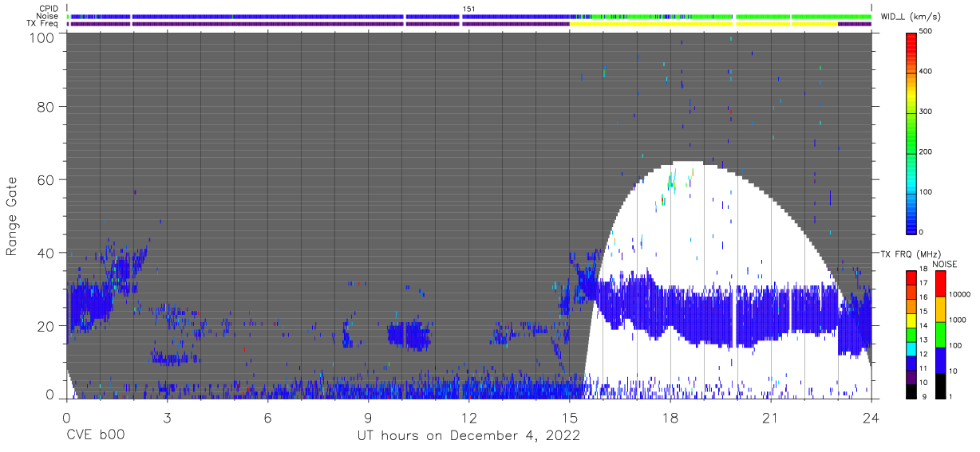Click the 'NOISE' legend title
The width and height of the screenshot is (980, 452).
click(946, 264)
